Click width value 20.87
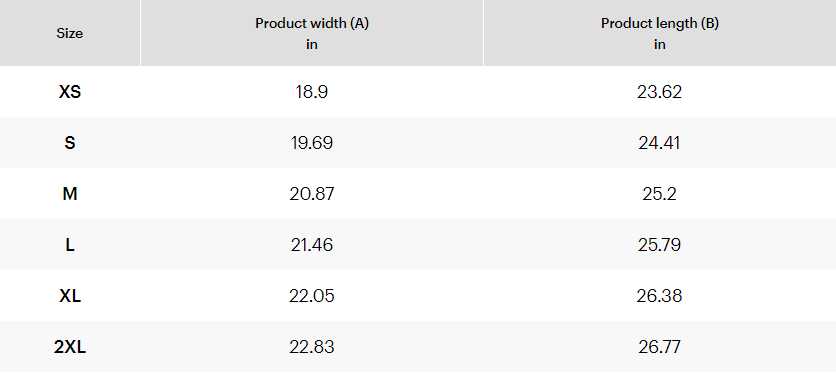Image resolution: width=836 pixels, height=373 pixels. 312,194
